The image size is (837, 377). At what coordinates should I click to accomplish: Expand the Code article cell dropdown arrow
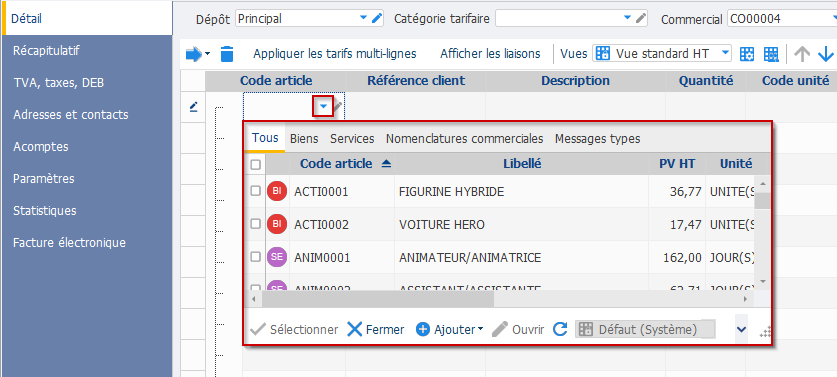(323, 106)
